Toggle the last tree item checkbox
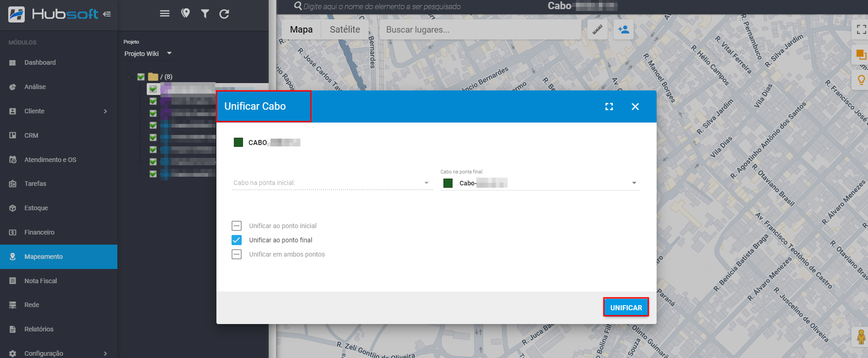The height and width of the screenshot is (358, 868). click(153, 174)
